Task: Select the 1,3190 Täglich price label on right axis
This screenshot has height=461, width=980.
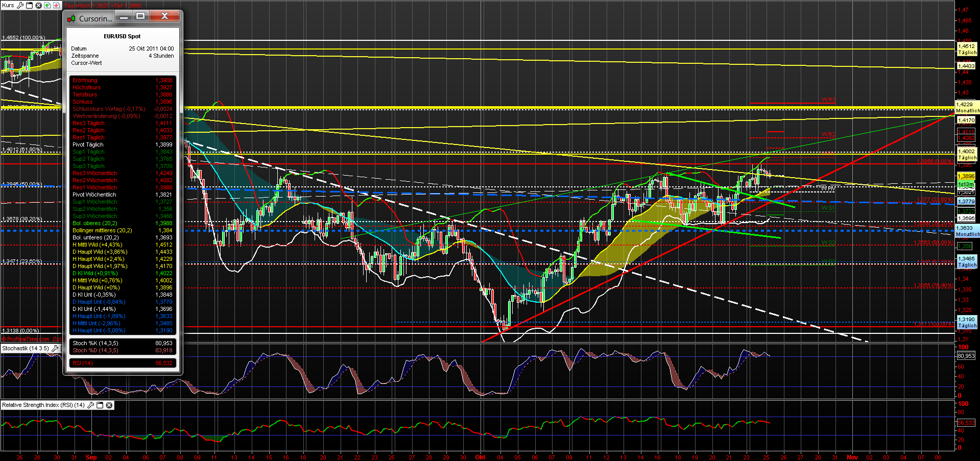Action: click(x=967, y=321)
